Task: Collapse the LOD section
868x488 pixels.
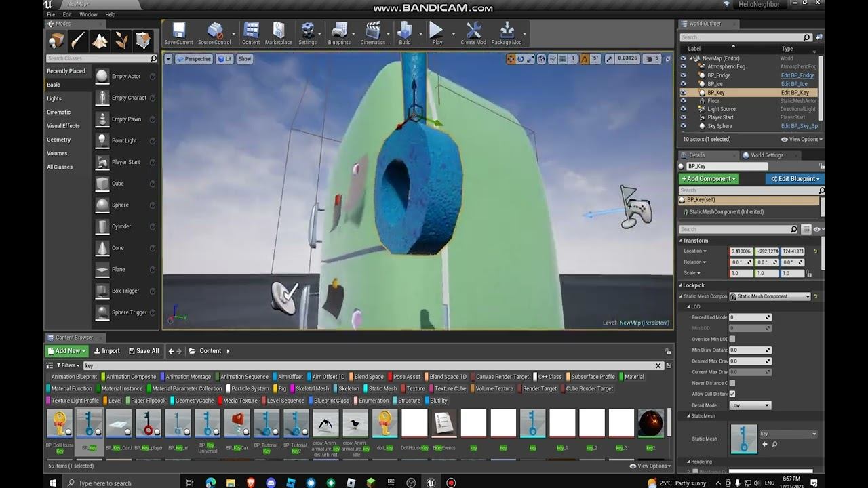Action: 689,307
